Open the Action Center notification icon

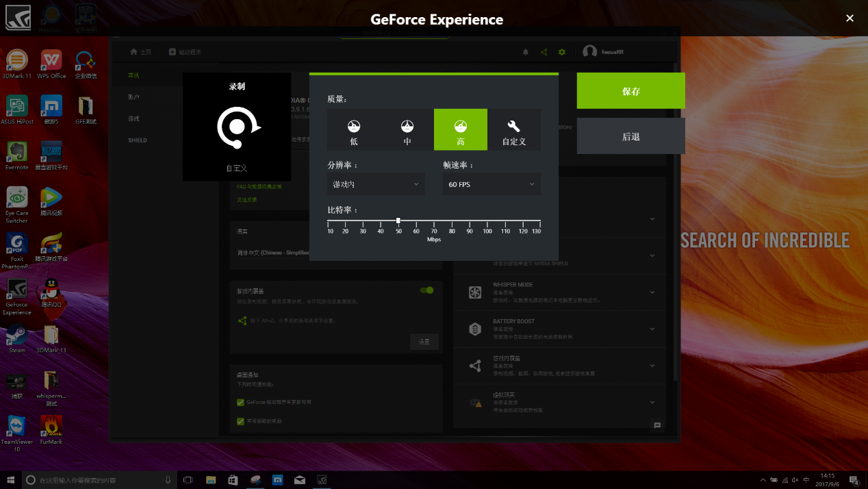pyautogui.click(x=854, y=480)
